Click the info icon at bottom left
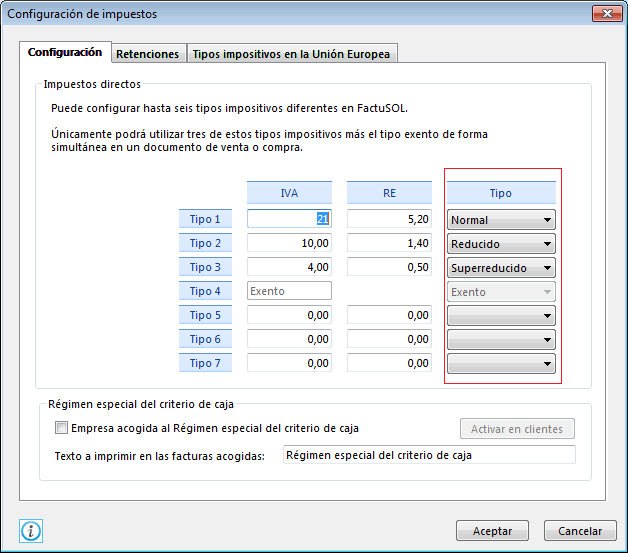628x553 pixels. (x=32, y=531)
